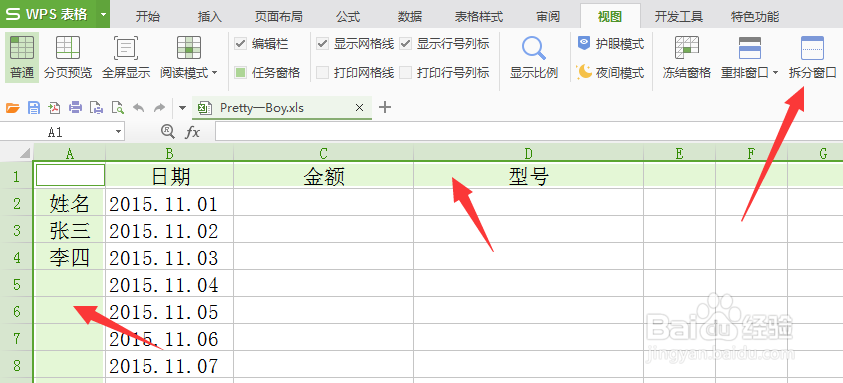The width and height of the screenshot is (843, 383).
Task: Select cell containing 姓名
Action: 69,203
